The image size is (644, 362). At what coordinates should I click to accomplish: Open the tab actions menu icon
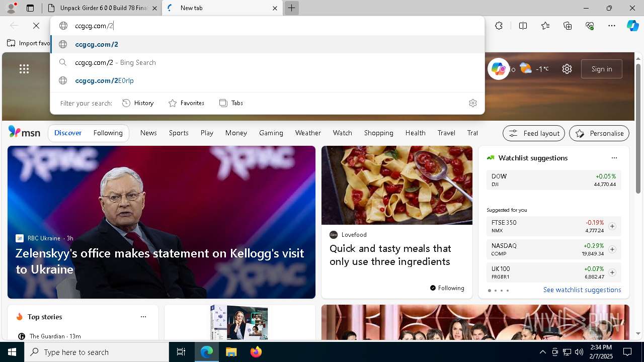[x=30, y=8]
